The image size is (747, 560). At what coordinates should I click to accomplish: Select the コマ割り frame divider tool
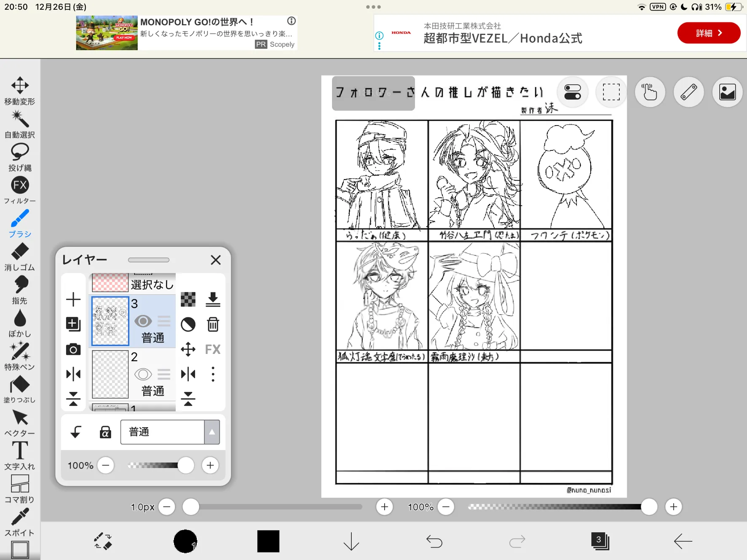[x=20, y=489]
